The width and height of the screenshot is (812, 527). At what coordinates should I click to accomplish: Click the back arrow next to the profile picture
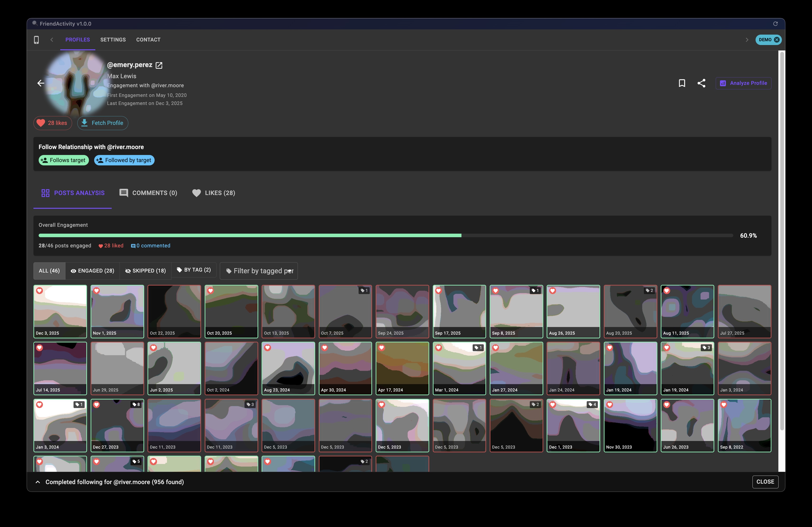[x=41, y=83]
